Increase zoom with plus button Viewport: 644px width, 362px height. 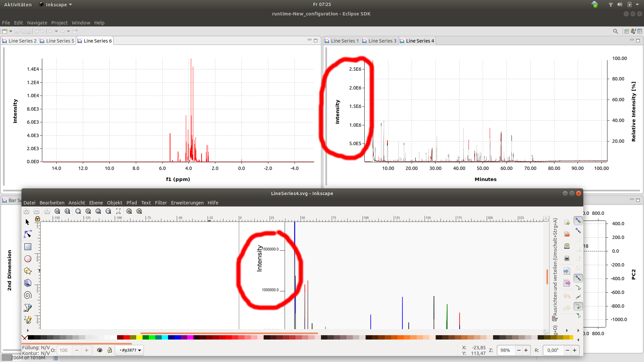click(x=526, y=350)
